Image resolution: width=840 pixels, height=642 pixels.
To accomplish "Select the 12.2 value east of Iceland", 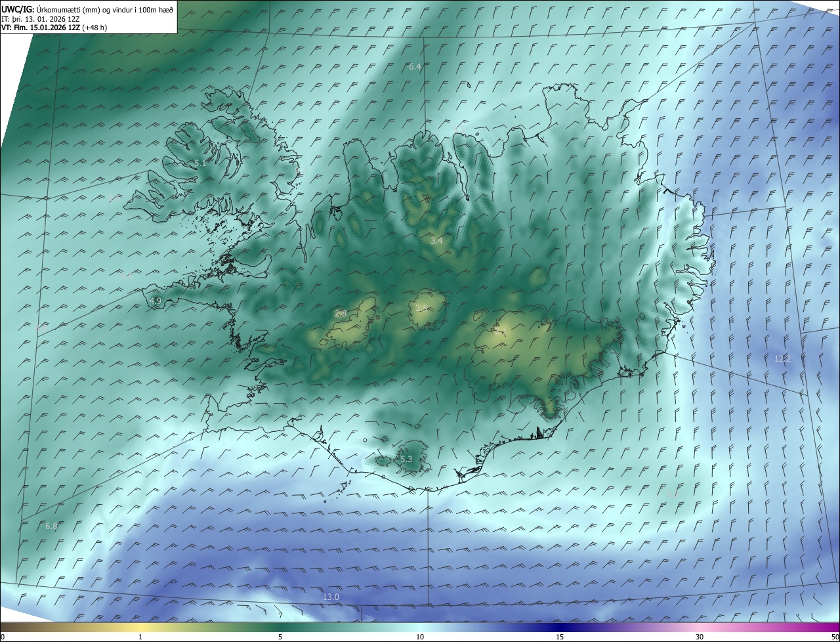I will point(782,358).
